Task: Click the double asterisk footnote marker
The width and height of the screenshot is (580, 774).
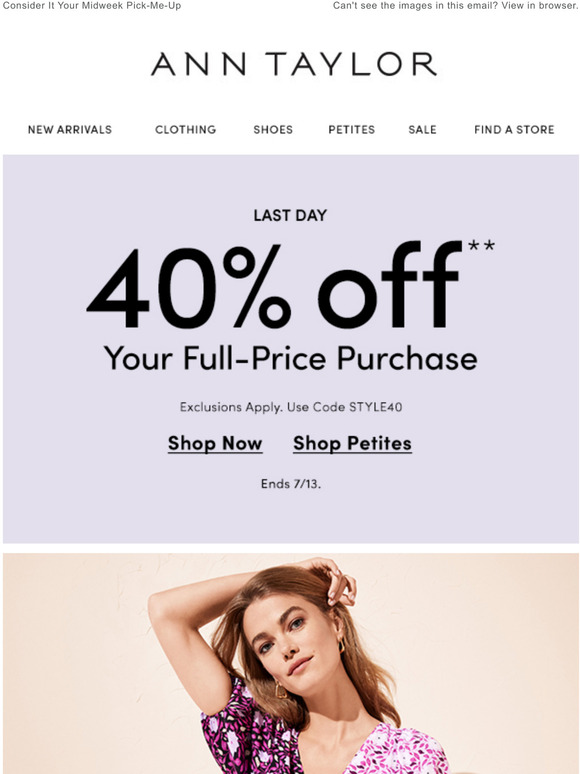Action: 481,245
